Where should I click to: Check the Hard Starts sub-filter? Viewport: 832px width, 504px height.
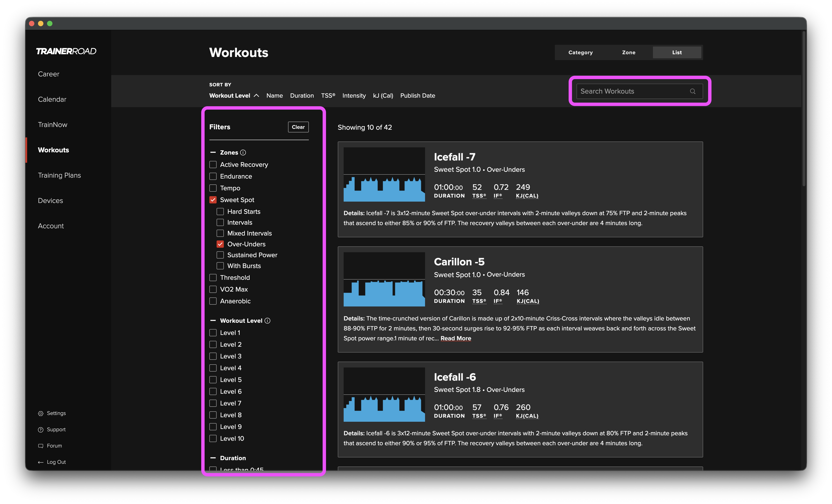coord(220,212)
